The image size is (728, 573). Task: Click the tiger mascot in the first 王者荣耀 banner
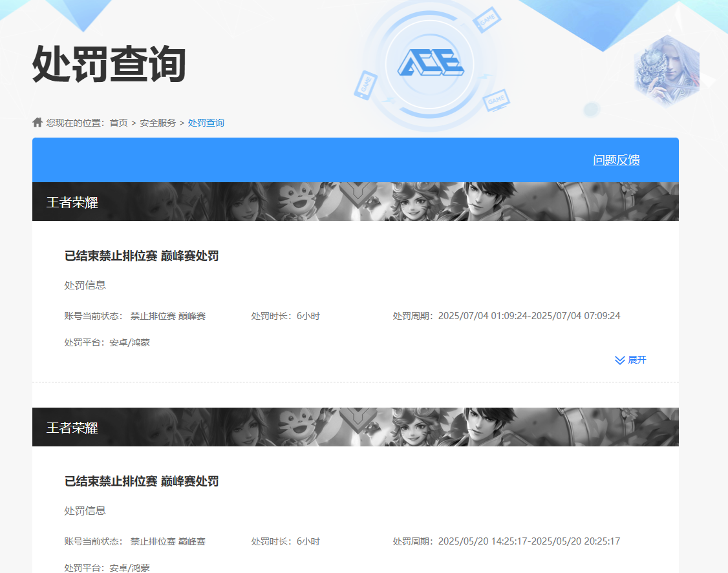(x=302, y=202)
